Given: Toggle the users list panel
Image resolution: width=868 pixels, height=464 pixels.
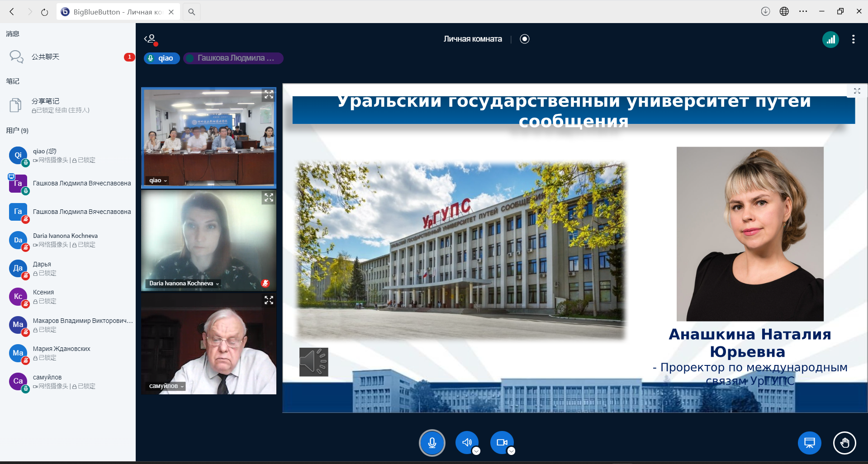Looking at the screenshot, I should pos(151,39).
